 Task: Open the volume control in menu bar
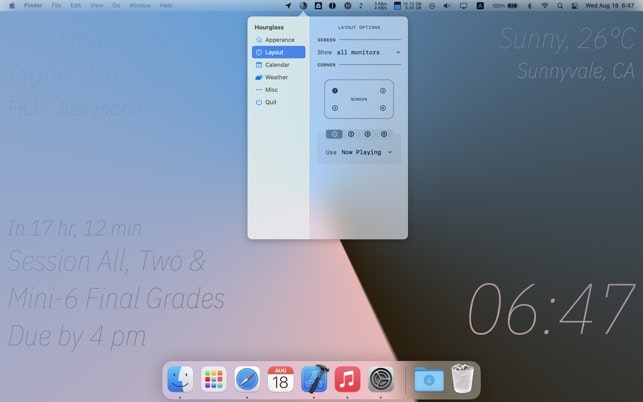pyautogui.click(x=447, y=6)
